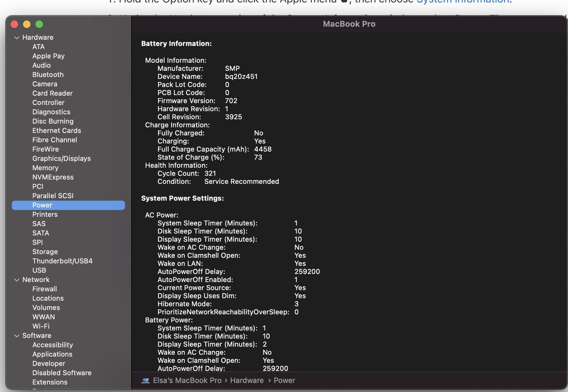Select Camera in the sidebar
Viewport: 568px width, 392px height.
point(45,84)
